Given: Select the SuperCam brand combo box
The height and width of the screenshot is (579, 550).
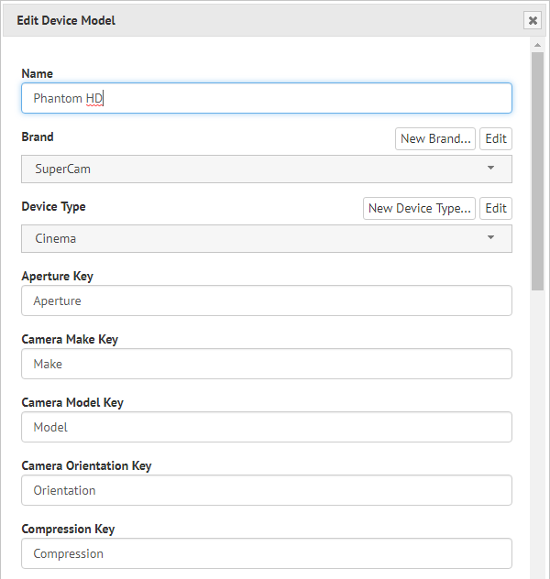Looking at the screenshot, I should click(x=266, y=169).
